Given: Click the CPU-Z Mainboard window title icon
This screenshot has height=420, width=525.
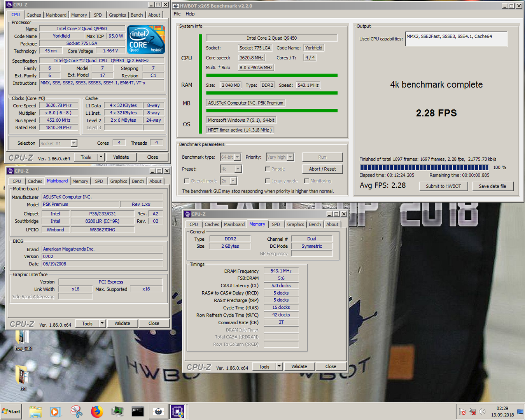Looking at the screenshot, I should 10,171.
